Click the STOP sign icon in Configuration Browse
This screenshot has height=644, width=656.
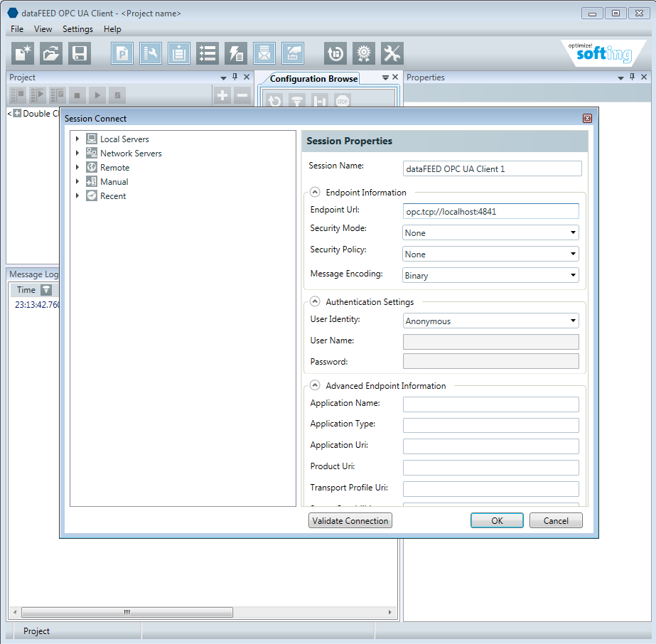pyautogui.click(x=343, y=101)
